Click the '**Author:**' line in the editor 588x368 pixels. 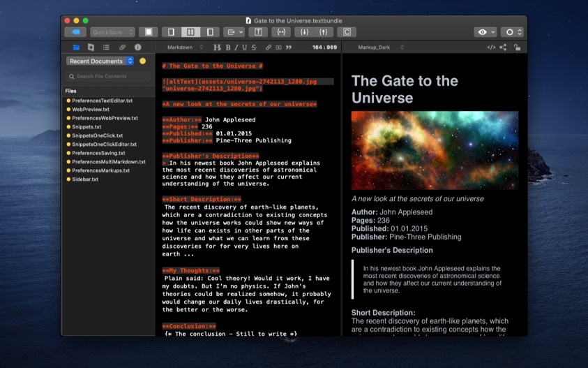[x=209, y=120]
